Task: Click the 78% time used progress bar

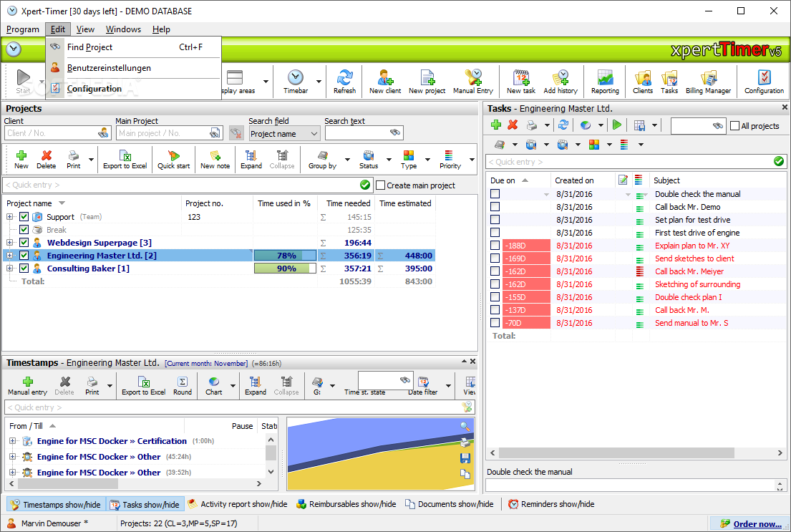Action: pos(285,256)
